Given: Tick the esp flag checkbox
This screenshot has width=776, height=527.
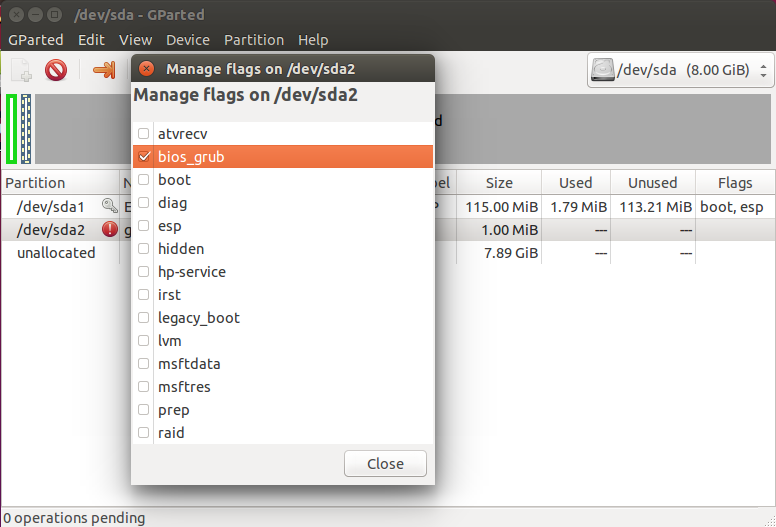Looking at the screenshot, I should click(145, 226).
